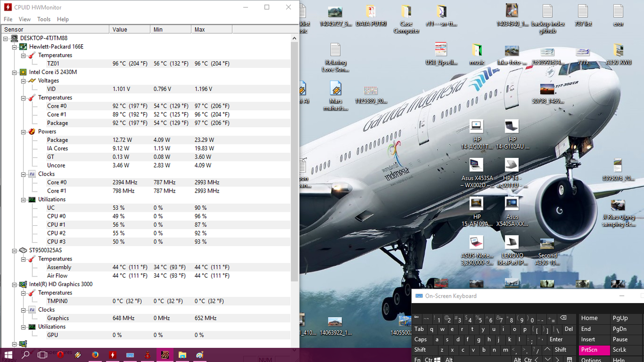Click the Home key on On-Screen Keyboard
The image size is (644, 362).
[x=594, y=318]
